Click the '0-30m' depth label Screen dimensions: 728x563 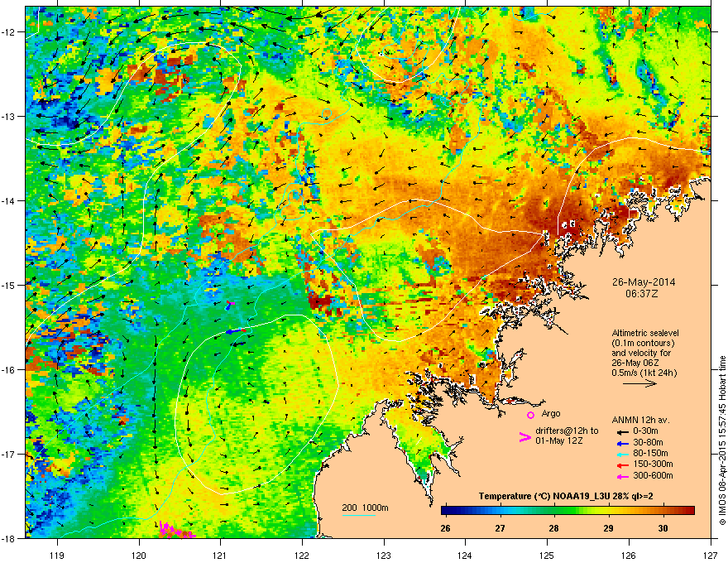click(645, 431)
